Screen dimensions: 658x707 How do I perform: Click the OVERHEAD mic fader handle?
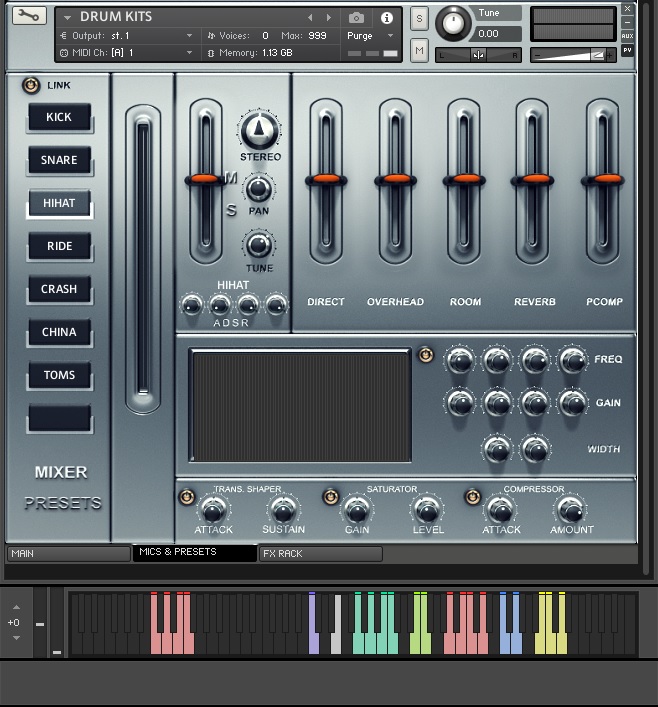pyautogui.click(x=395, y=179)
